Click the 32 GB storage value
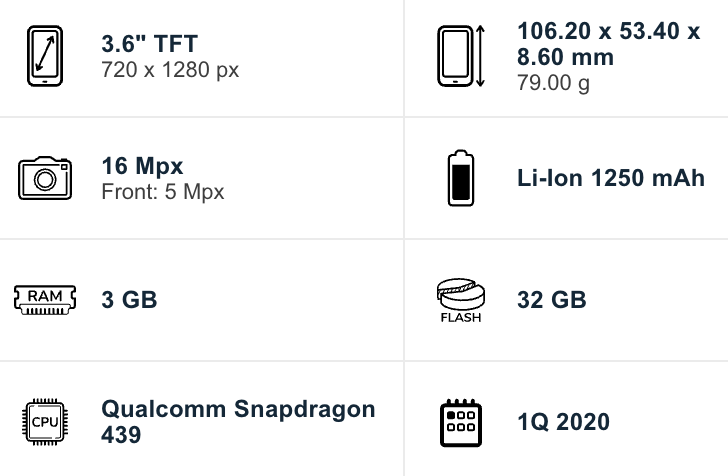This screenshot has width=728, height=476. point(552,299)
